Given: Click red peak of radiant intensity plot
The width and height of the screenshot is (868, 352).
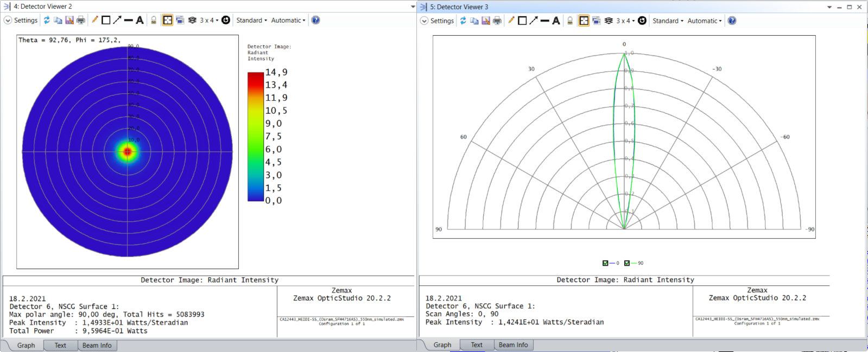Looking at the screenshot, I should coord(128,152).
